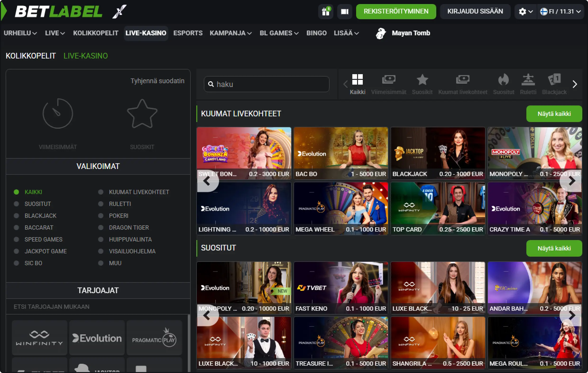588x373 pixels.
Task: Select the Blackjack cards category icon
Action: pos(554,84)
